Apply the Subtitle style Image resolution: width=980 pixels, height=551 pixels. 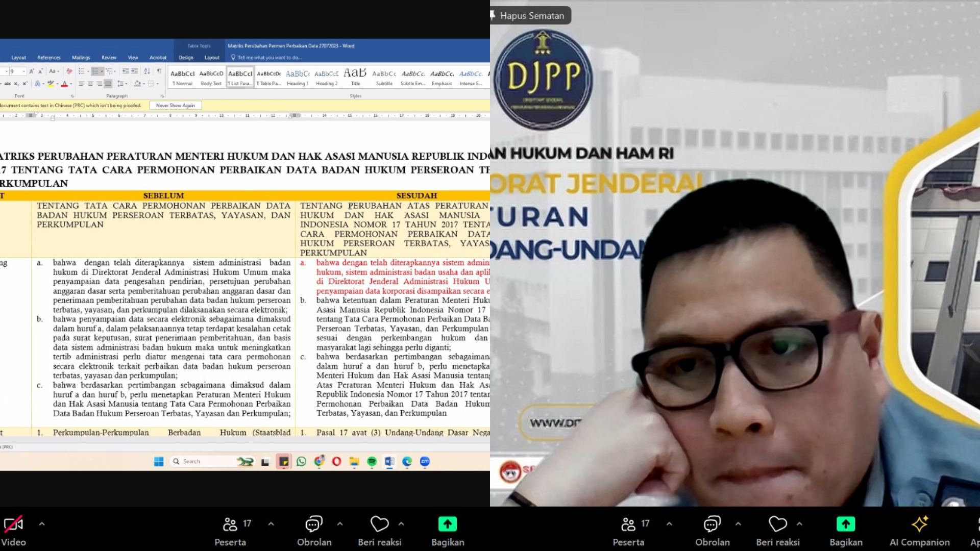pos(384,78)
